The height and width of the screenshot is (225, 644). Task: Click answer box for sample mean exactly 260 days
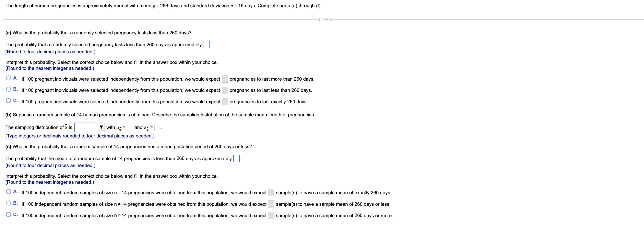tap(271, 193)
